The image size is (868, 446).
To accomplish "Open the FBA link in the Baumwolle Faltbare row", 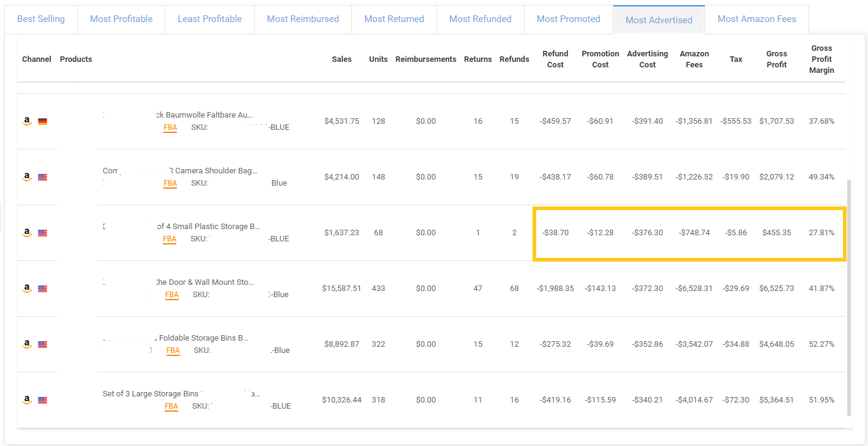I will (170, 128).
